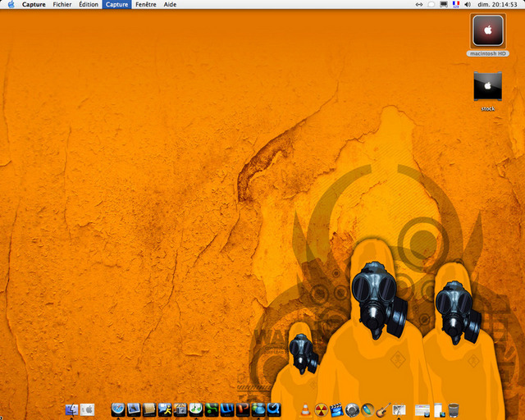Open the minimized window thumbnail in dock
525x420 pixels.
tap(422, 410)
